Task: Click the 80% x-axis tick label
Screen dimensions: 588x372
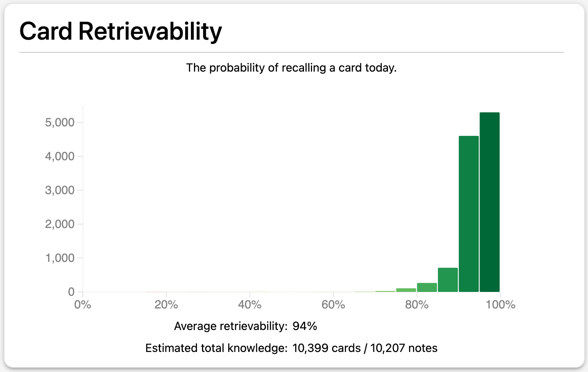Action: (x=417, y=305)
